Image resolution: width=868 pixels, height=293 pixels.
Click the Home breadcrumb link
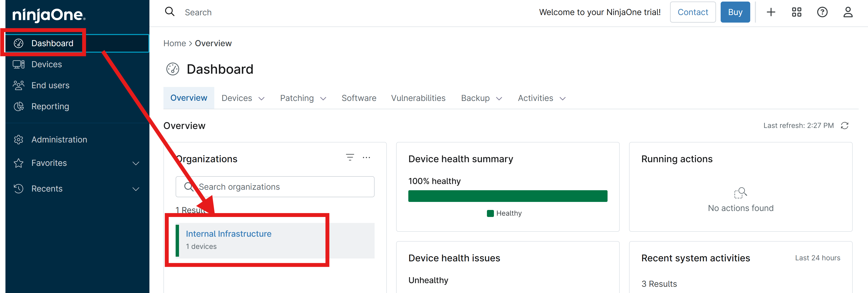click(175, 43)
